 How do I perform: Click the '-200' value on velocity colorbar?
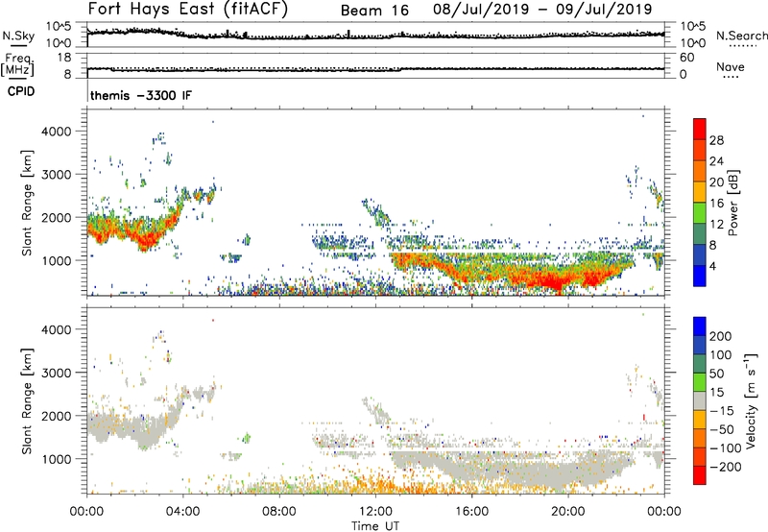tap(725, 467)
